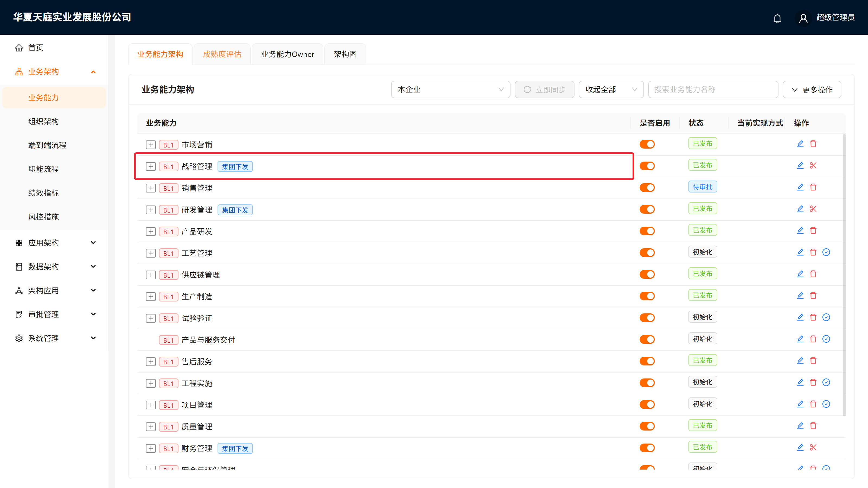Screen dimensions: 868x488
Task: Switch to 架构图 tab
Action: click(x=345, y=54)
